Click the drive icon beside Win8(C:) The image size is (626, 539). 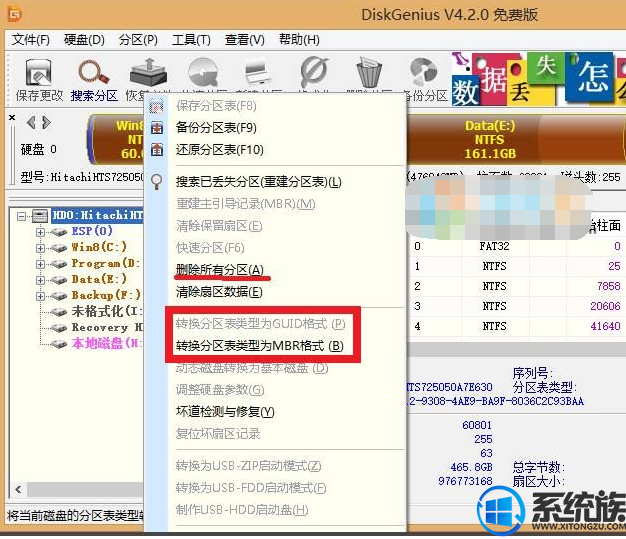point(59,248)
